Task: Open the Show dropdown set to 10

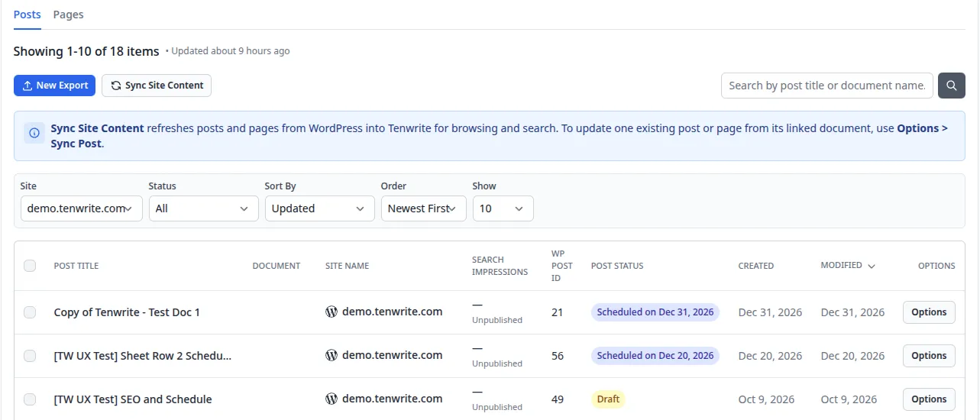Action: tap(503, 208)
